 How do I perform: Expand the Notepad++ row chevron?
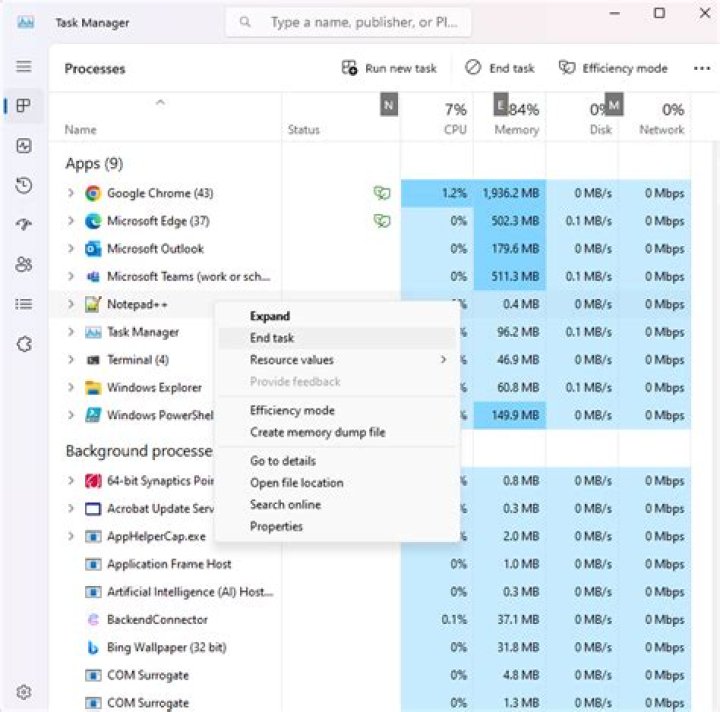coord(71,304)
